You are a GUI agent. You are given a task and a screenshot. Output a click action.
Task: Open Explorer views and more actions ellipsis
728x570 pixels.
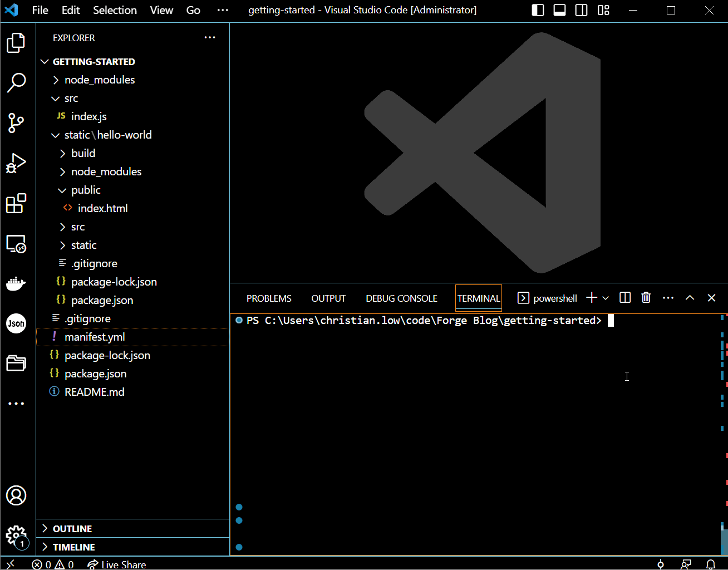point(210,38)
